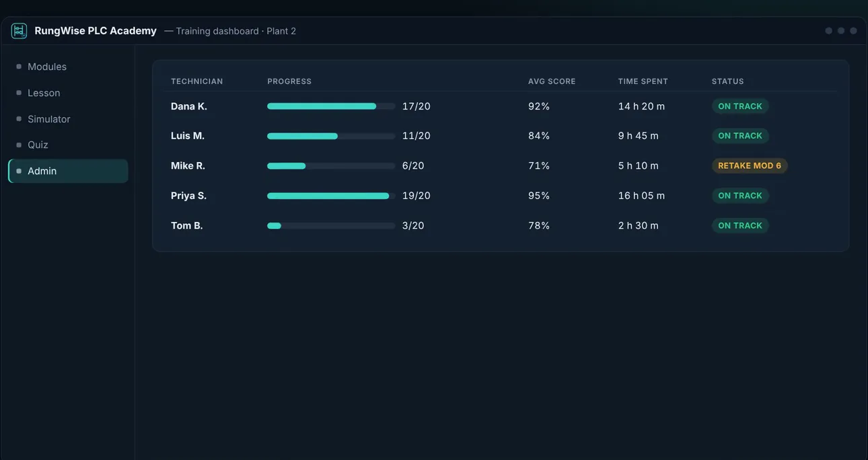Open the Simulator page
This screenshot has height=460, width=868.
point(68,119)
